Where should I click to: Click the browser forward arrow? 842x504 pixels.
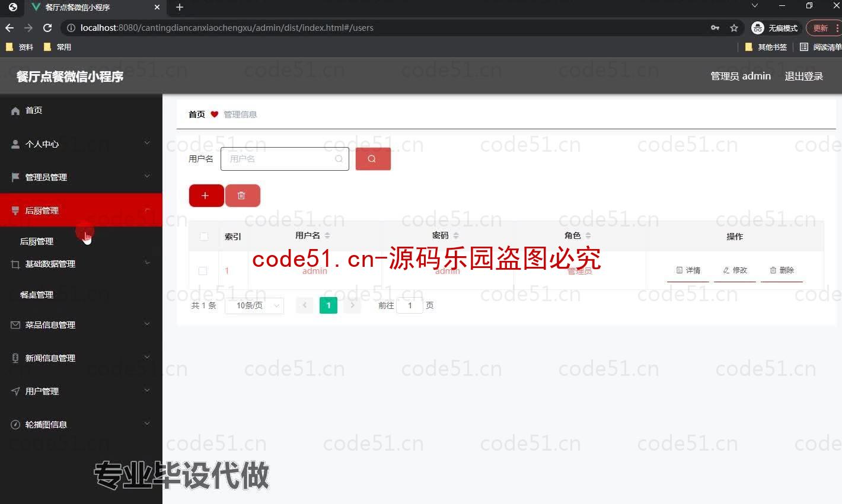click(28, 28)
